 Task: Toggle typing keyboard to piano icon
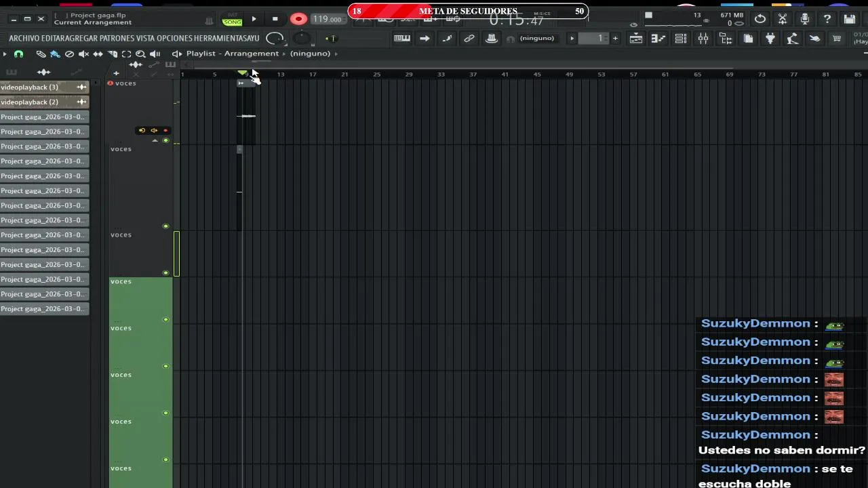point(402,39)
